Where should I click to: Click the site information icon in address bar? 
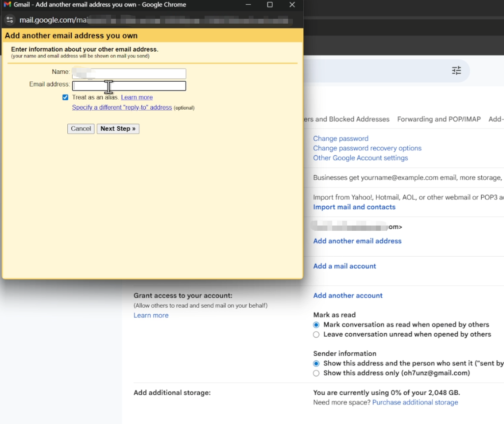click(10, 20)
